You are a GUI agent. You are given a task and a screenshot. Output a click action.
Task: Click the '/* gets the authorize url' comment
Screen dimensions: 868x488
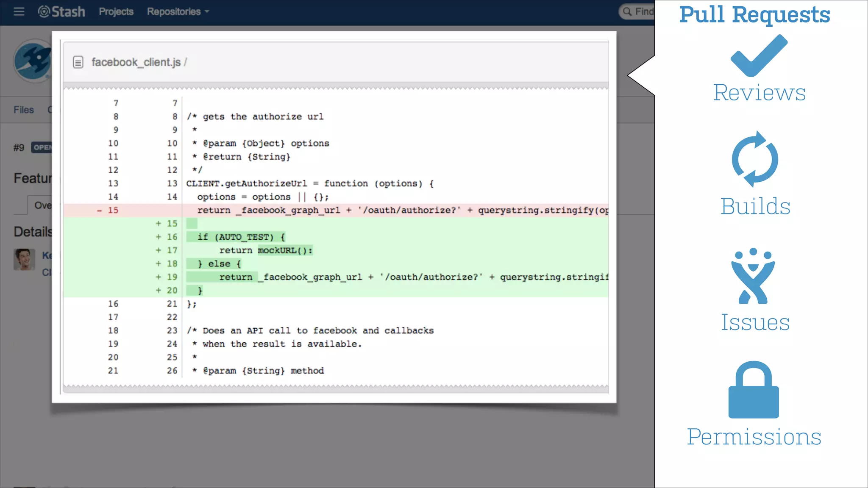255,116
